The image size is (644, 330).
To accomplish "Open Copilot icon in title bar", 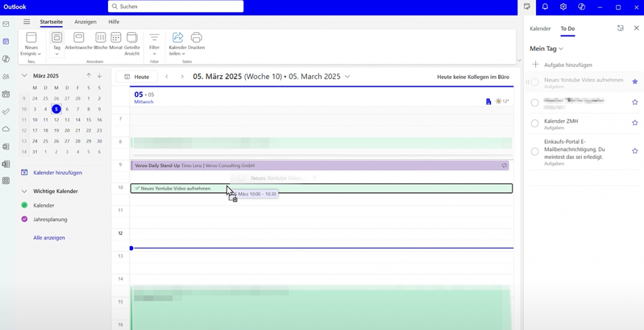I will [x=581, y=7].
